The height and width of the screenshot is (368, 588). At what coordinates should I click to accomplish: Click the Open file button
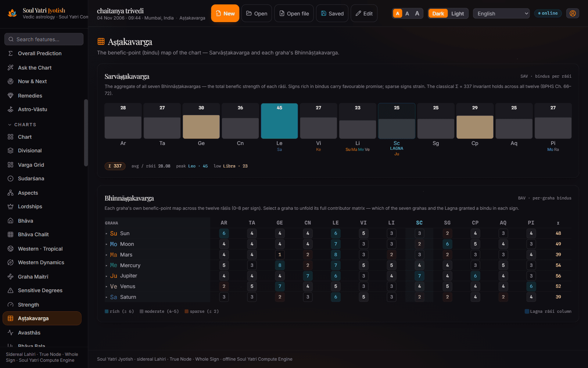[294, 13]
